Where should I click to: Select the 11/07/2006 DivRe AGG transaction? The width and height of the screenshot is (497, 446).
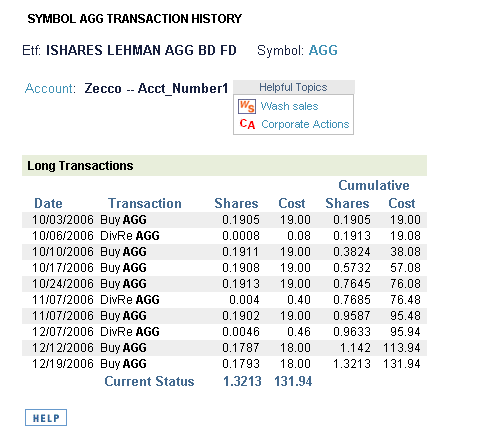pos(224,300)
